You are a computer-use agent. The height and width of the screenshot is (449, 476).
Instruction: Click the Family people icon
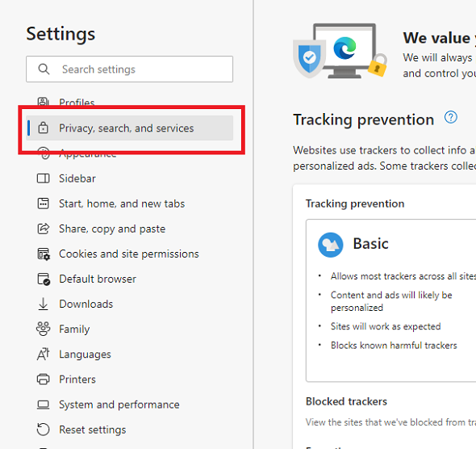(43, 329)
